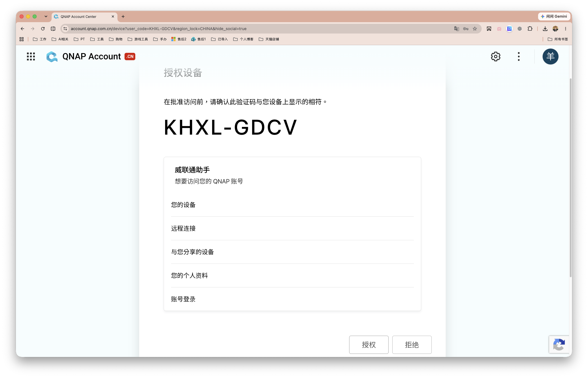The height and width of the screenshot is (378, 588).
Task: Click the 威联通助手 app name
Action: click(192, 170)
